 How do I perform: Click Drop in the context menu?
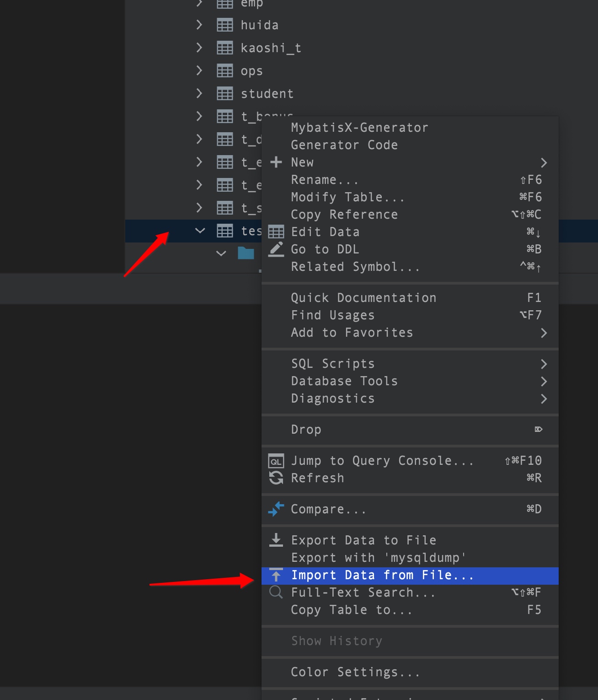pos(306,430)
